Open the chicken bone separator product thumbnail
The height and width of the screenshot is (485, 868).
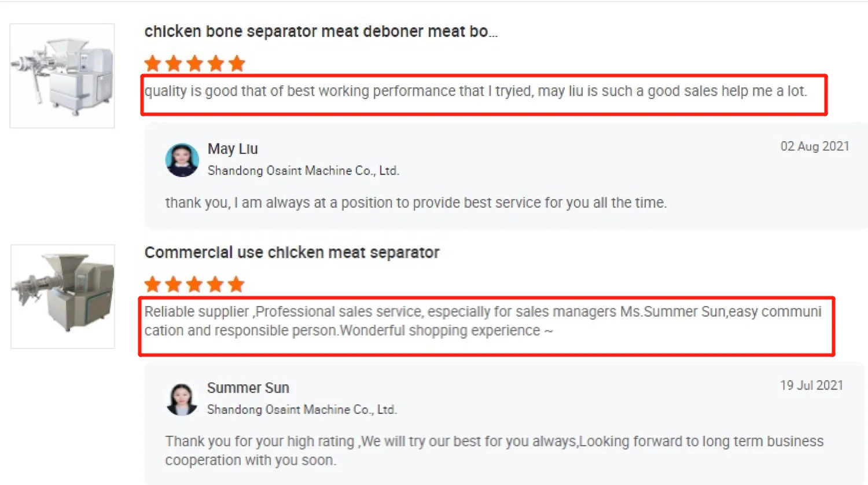(62, 76)
